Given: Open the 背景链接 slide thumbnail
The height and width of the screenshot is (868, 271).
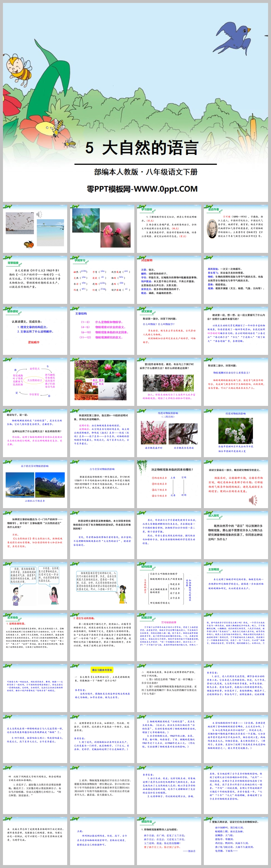Looking at the screenshot, I should coord(35,280).
